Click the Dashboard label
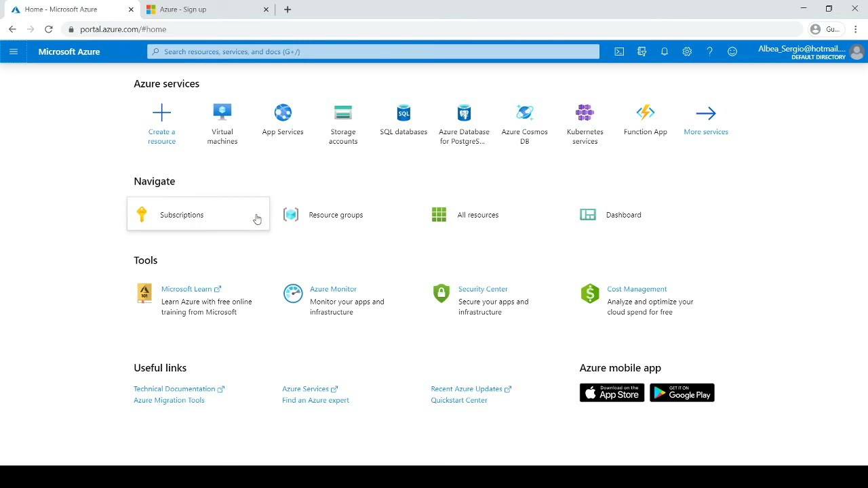Screen dimensions: 868x488 point(624,215)
